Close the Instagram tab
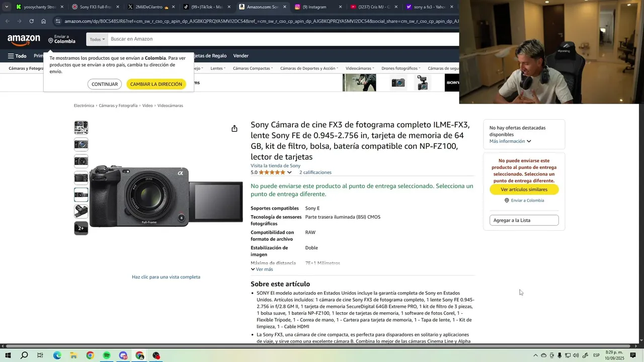This screenshot has height=362, width=644. [340, 7]
